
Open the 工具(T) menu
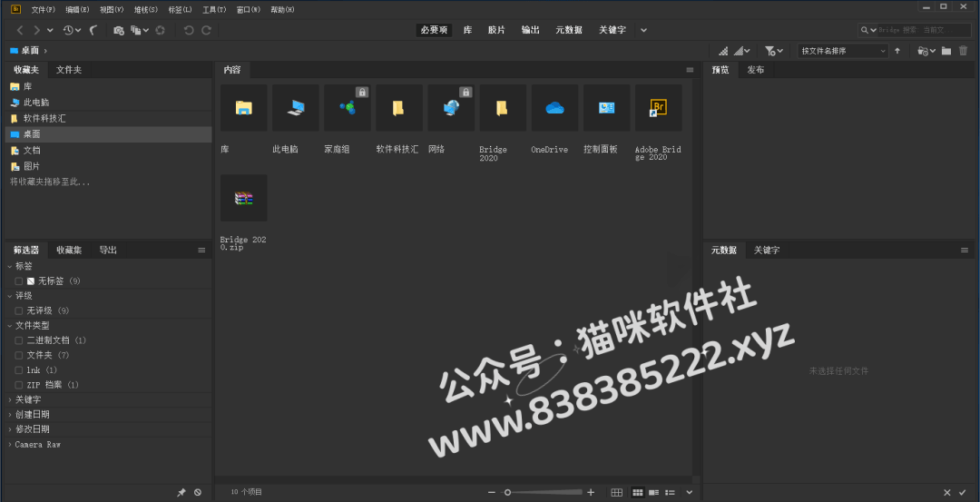214,9
